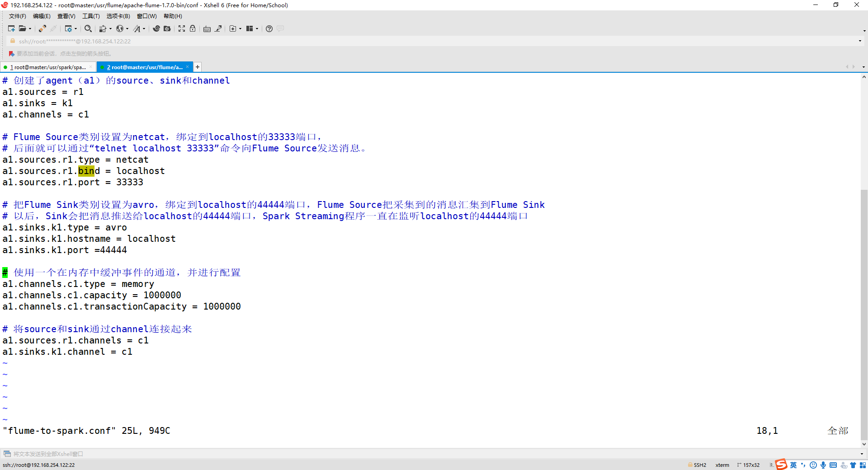Open the 选项卡(B) menu
Image resolution: width=868 pixels, height=470 pixels.
click(118, 16)
